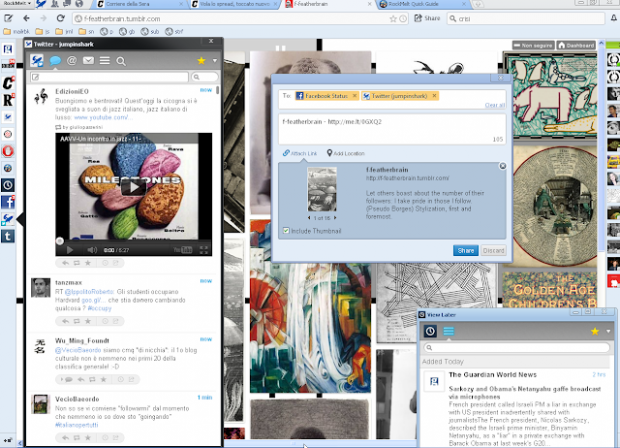This screenshot has width=620, height=448.
Task: Open Twitter direct messages envelope icon
Action: tap(88, 60)
